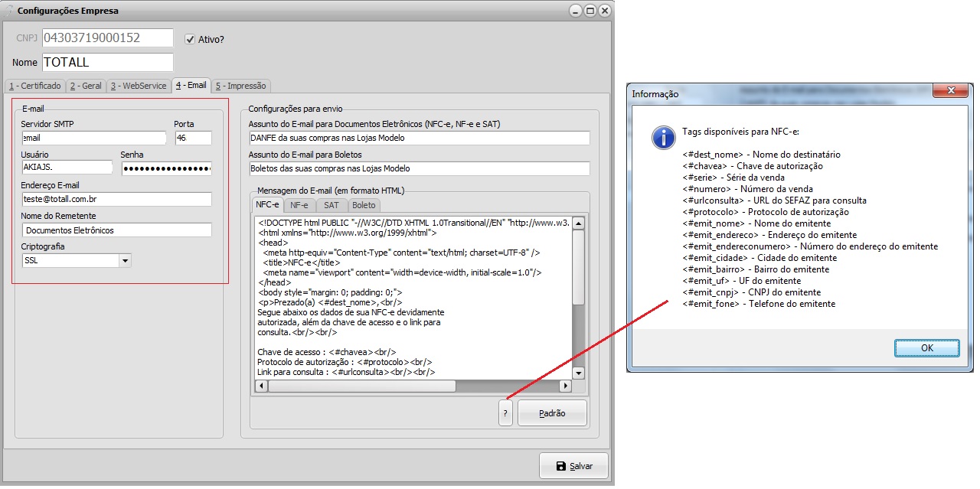Click the Senha password field
Image resolution: width=980 pixels, height=489 pixels.
tap(166, 168)
